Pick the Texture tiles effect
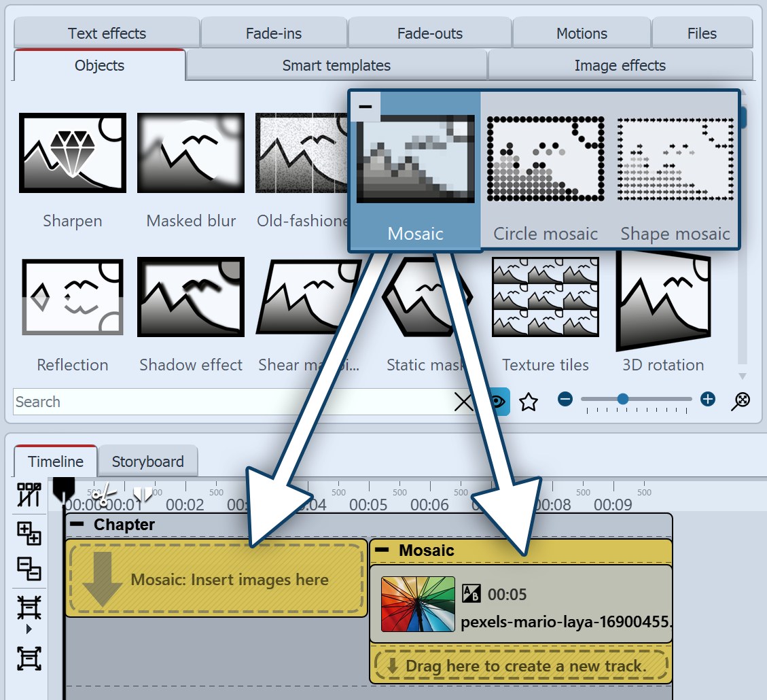 [x=546, y=297]
